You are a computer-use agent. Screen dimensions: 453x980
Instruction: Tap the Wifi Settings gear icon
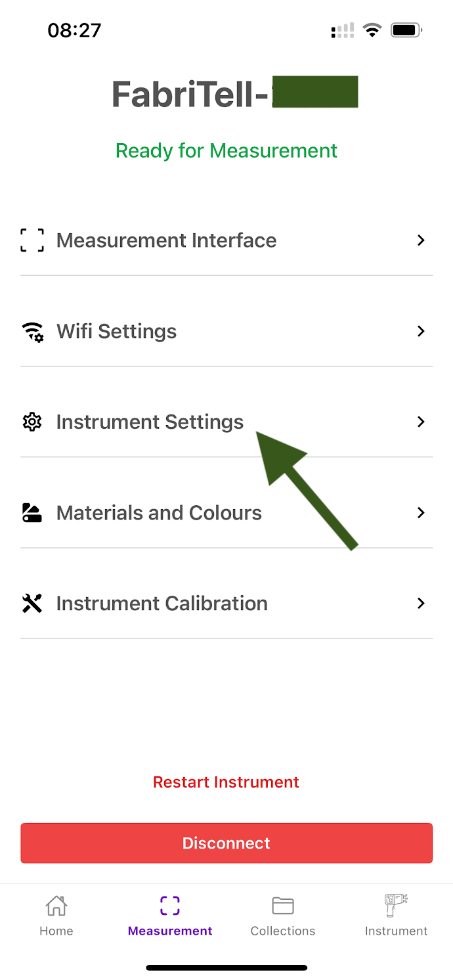tap(32, 332)
